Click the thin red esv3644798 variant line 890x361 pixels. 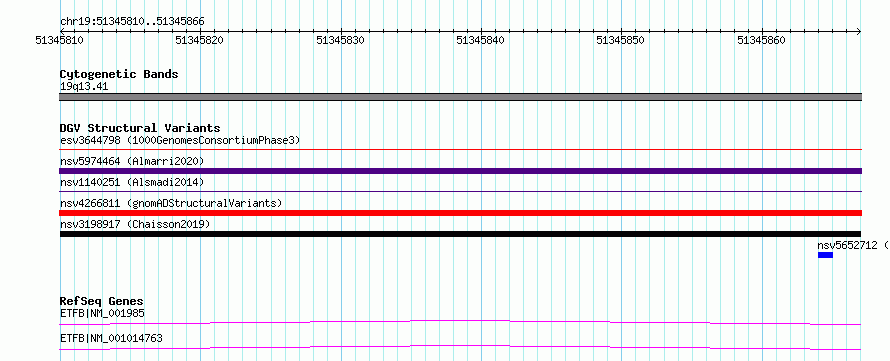(x=460, y=150)
